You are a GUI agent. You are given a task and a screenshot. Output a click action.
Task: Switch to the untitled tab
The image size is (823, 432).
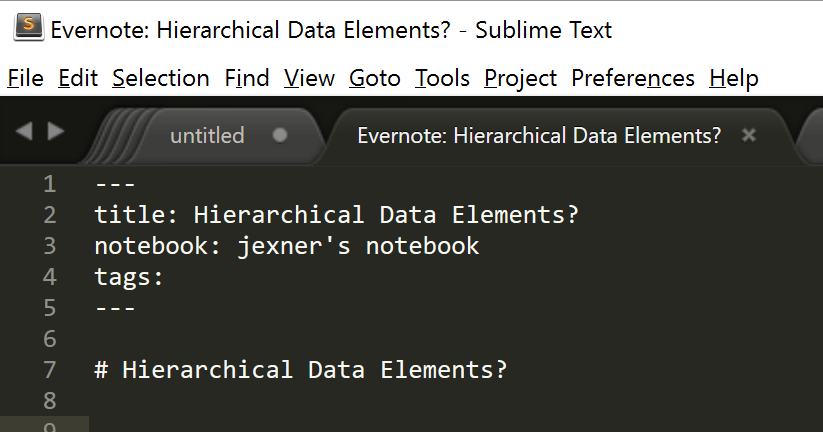(x=207, y=136)
